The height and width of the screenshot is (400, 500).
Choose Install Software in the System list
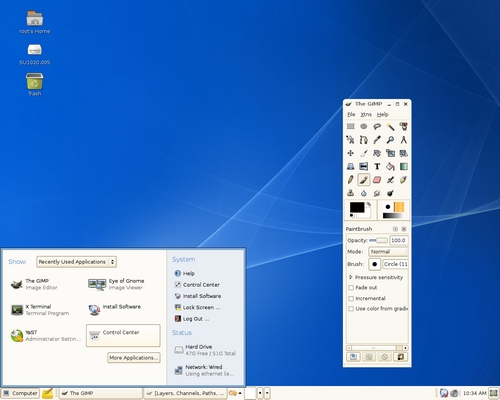point(197,296)
